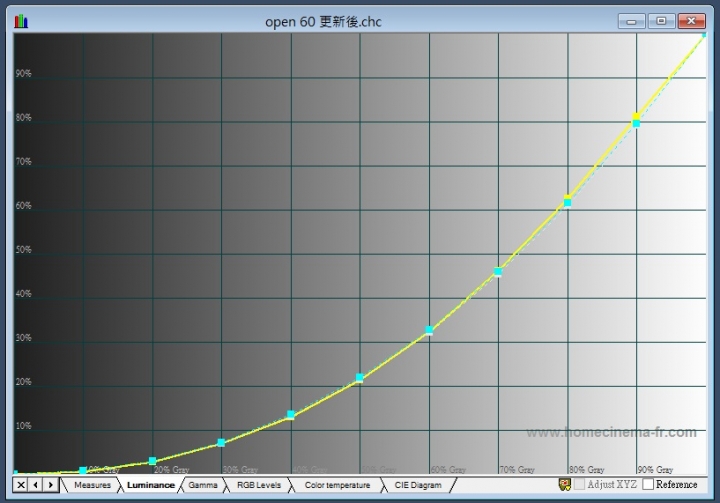Select the yellow marker at 80% Gray
This screenshot has width=720, height=503.
click(x=568, y=198)
